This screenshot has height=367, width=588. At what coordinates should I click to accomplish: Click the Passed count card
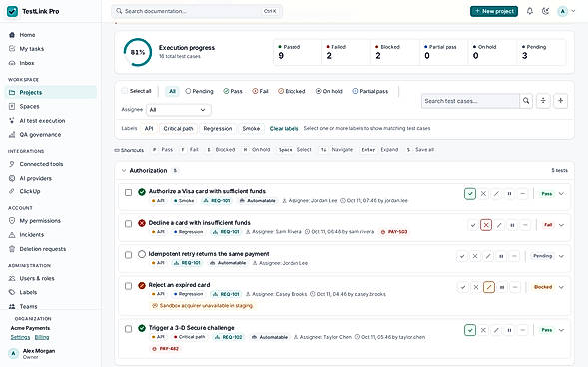pyautogui.click(x=297, y=52)
